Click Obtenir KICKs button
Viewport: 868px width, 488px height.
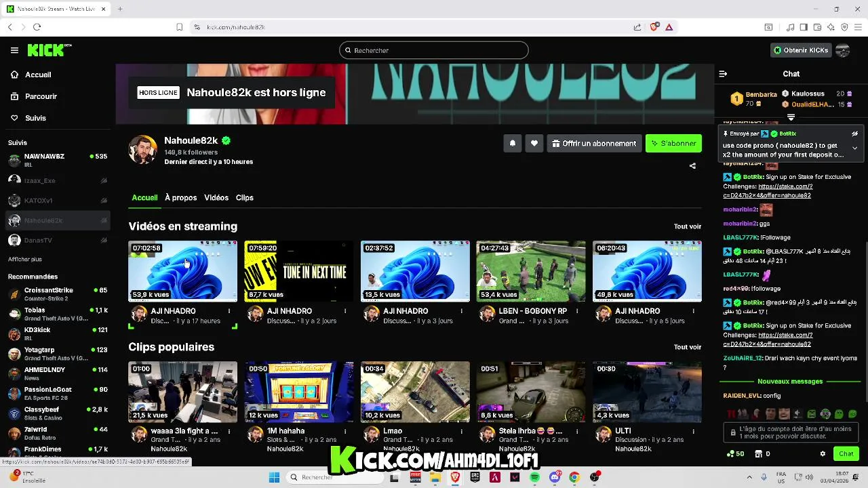800,50
